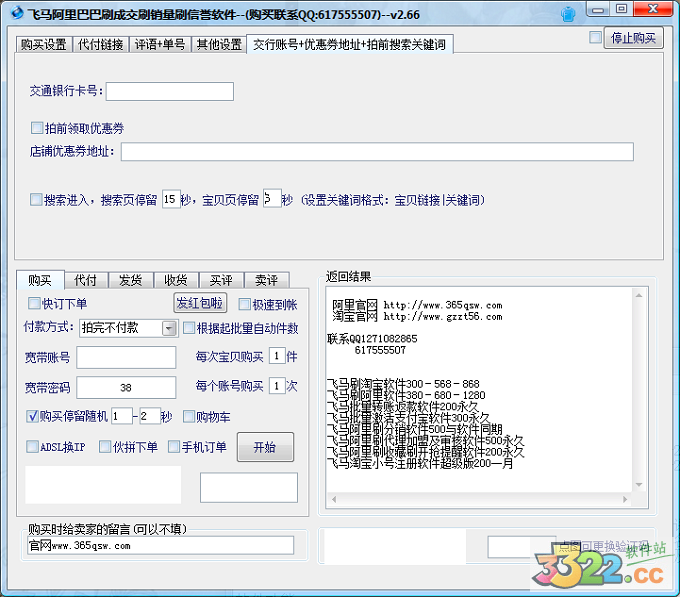Click the 开始 button
Viewport: 680px width, 597px height.
click(x=265, y=447)
